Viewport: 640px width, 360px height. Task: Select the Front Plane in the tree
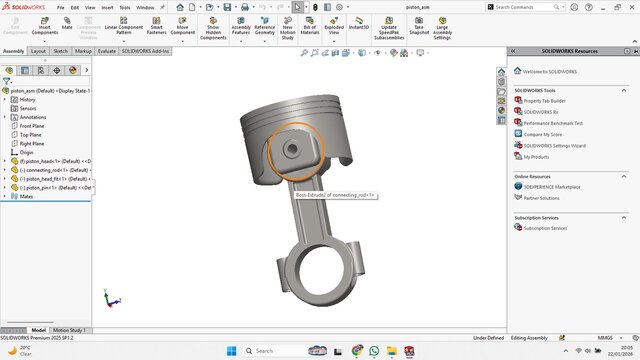(x=32, y=126)
